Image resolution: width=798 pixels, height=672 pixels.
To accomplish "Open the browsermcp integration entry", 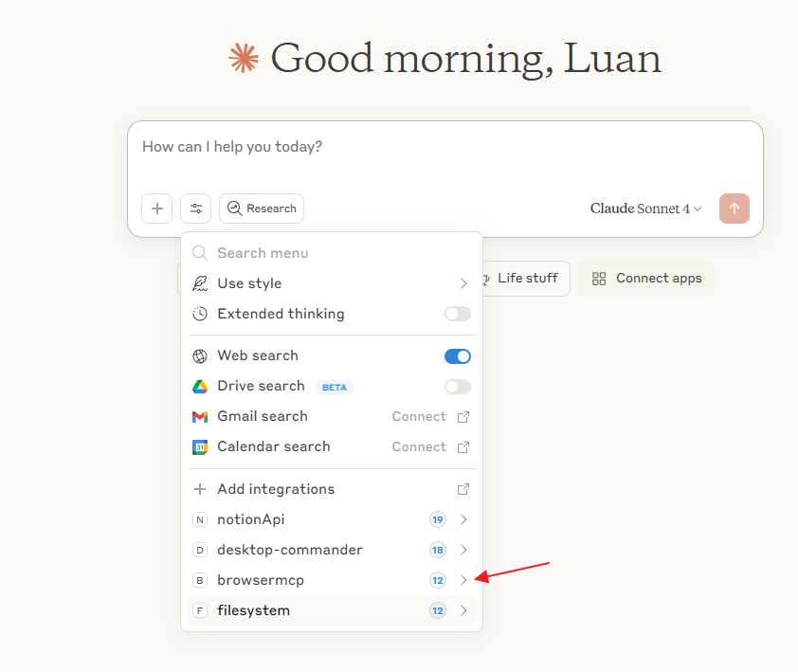I will (x=332, y=580).
